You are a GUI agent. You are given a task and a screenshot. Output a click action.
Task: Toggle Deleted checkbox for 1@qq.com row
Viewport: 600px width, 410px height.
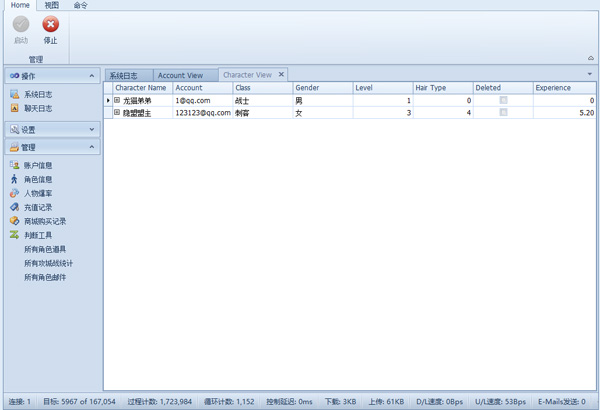(x=504, y=100)
